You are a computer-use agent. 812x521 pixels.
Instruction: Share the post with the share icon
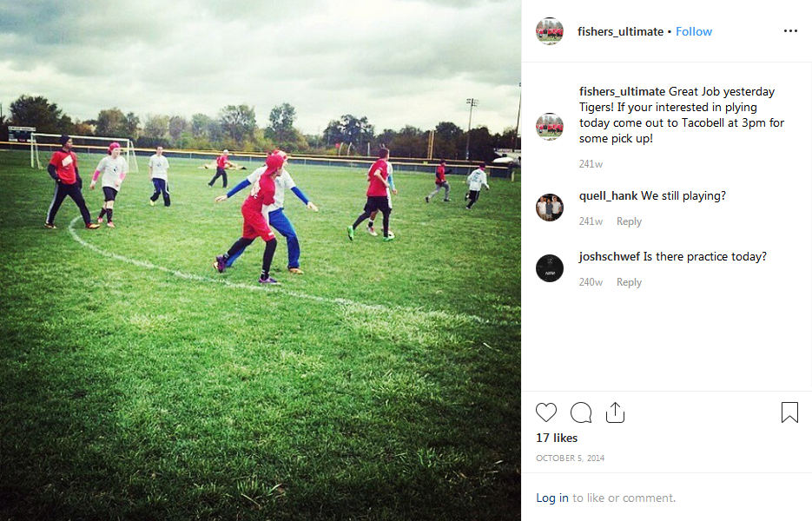[x=615, y=412]
